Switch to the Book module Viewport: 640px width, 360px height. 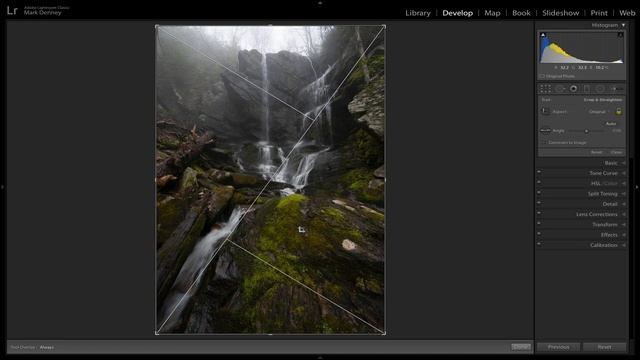pos(521,13)
